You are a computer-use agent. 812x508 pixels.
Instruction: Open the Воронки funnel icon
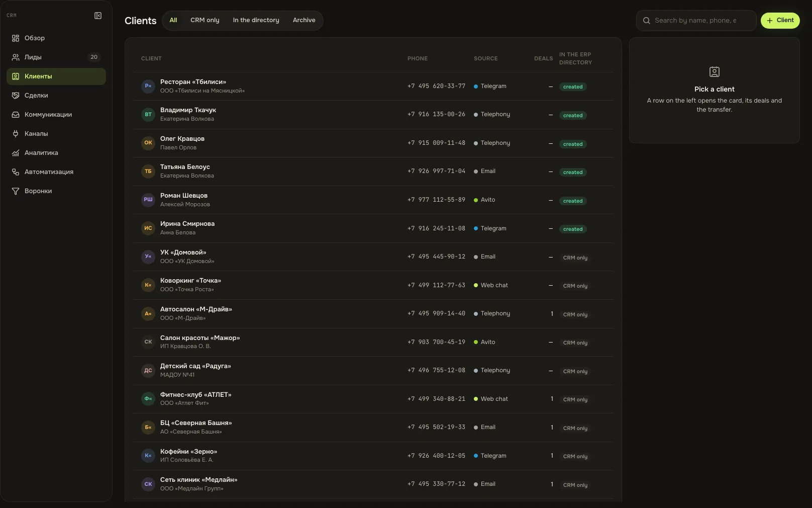coord(16,191)
